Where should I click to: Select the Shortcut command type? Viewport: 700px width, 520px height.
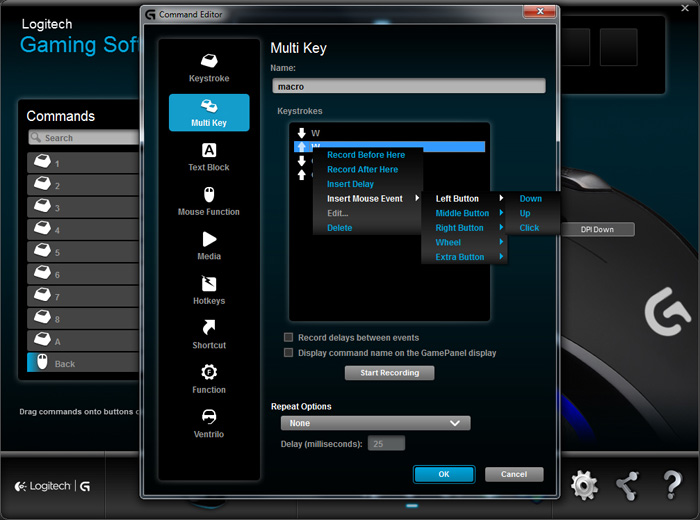click(209, 335)
